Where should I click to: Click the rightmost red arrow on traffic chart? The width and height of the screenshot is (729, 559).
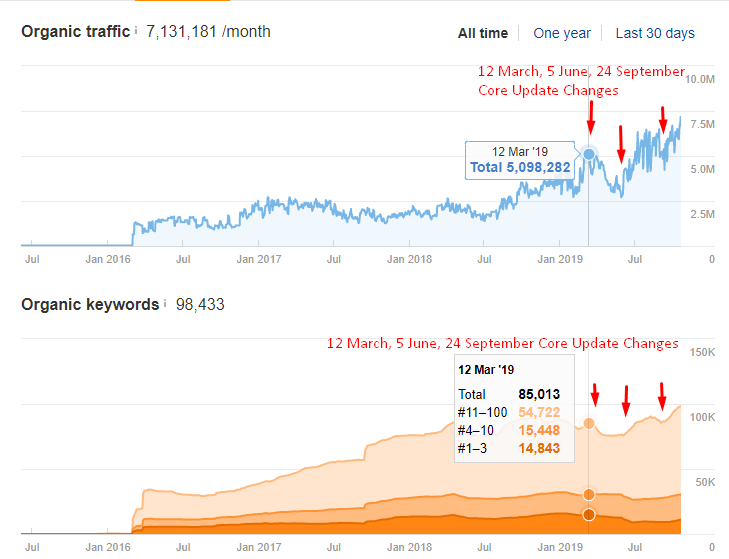click(x=662, y=118)
